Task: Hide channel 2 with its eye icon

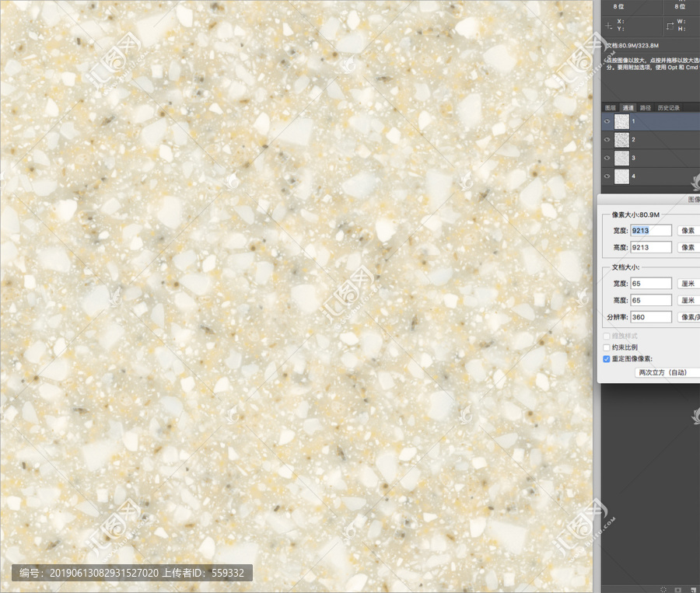Action: coord(607,139)
